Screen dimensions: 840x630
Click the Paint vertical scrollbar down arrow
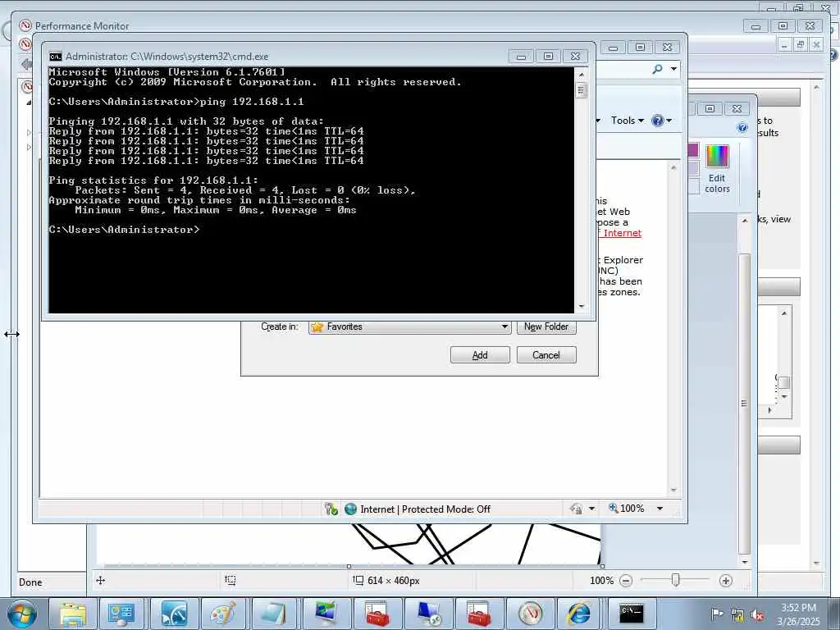(x=744, y=562)
